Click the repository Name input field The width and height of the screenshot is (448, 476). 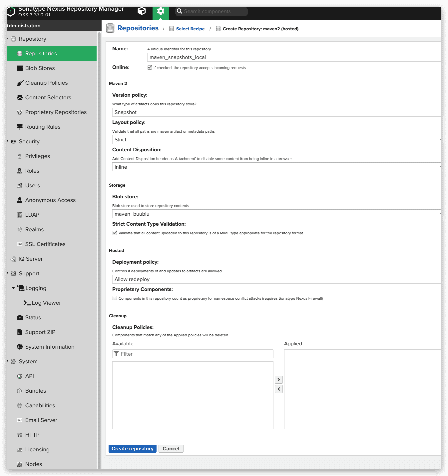coord(293,57)
